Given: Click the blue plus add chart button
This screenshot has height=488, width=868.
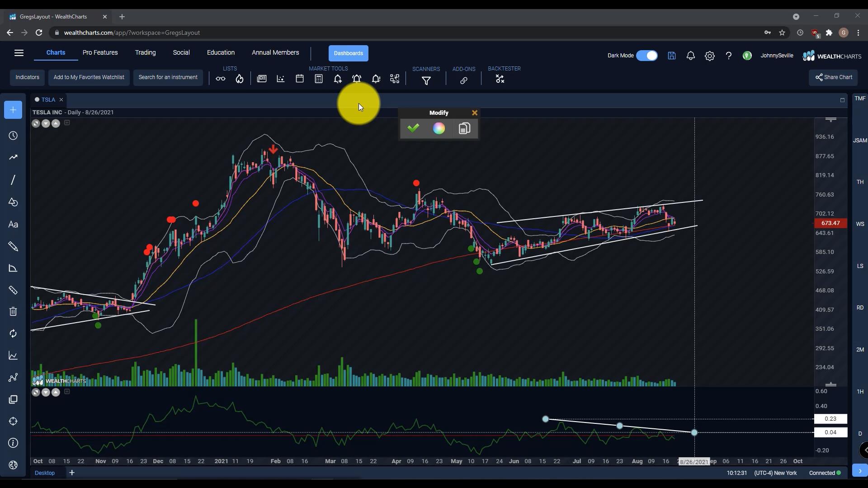Looking at the screenshot, I should [13, 110].
